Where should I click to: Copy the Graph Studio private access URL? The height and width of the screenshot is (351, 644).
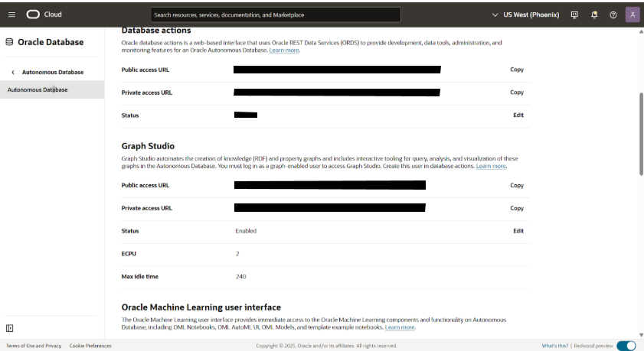(517, 208)
